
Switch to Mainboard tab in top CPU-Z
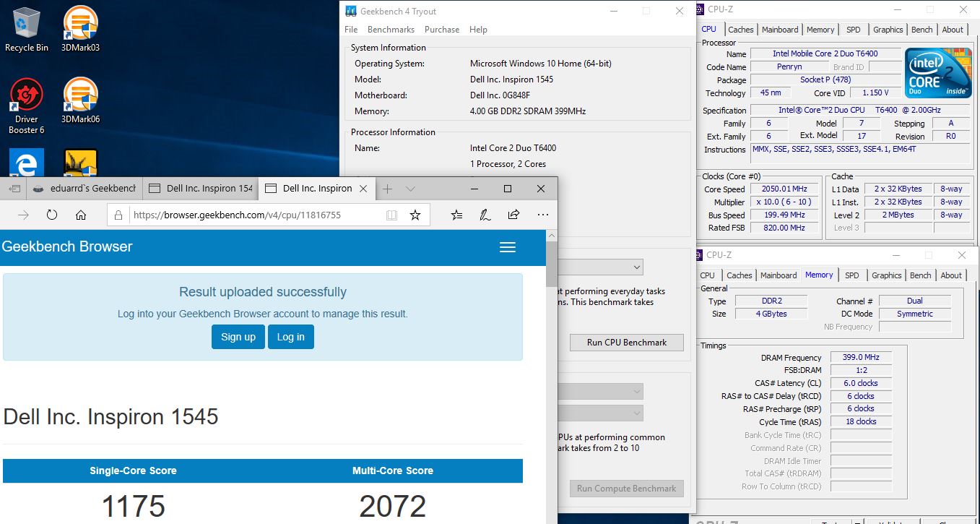(x=780, y=30)
